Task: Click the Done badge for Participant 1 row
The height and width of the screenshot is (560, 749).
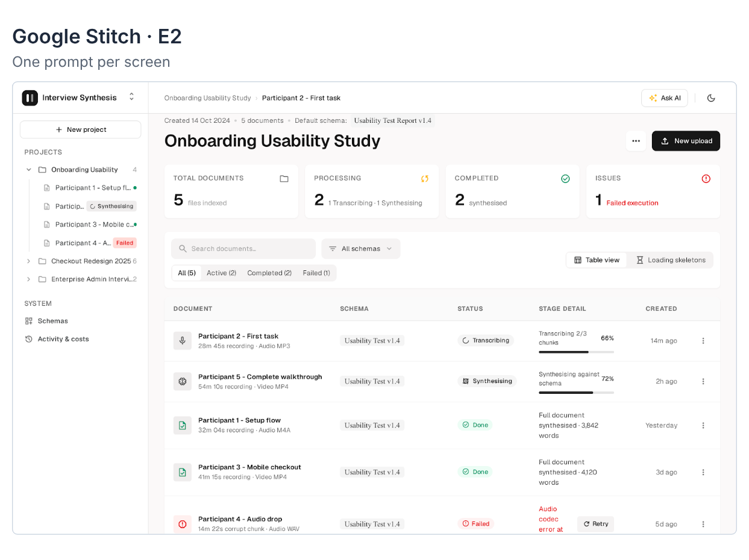Action: pos(475,425)
